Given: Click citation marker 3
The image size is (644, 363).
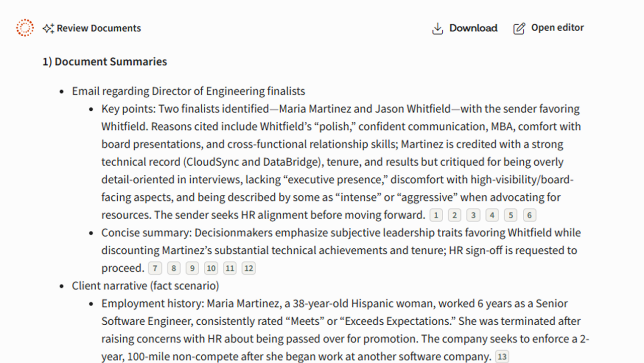Looking at the screenshot, I should click(x=473, y=215).
